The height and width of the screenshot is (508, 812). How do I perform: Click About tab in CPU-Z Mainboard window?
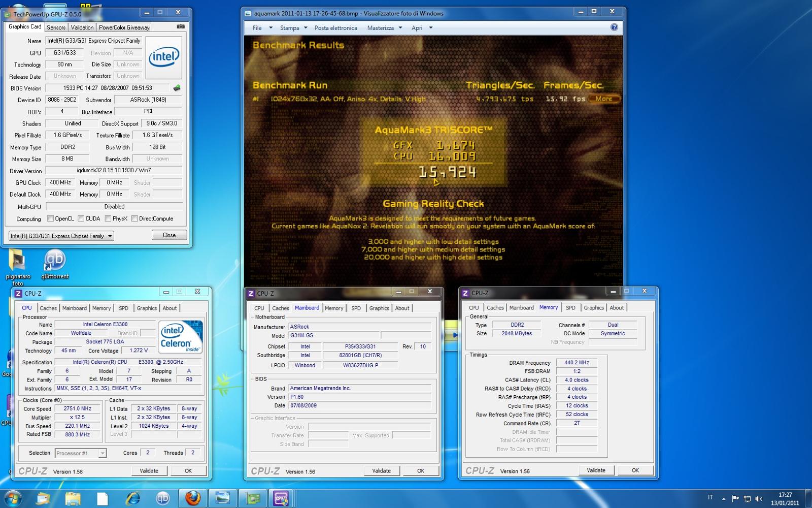(x=402, y=308)
